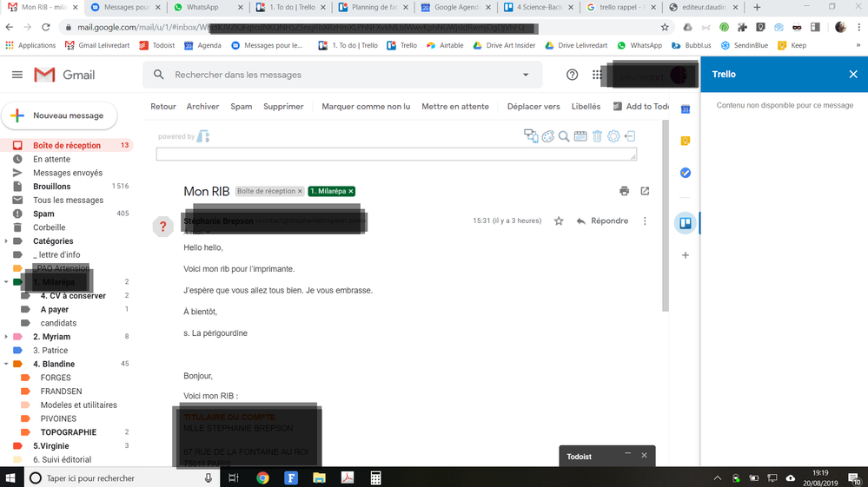The image size is (868, 487).
Task: Open the Windows Start menu
Action: 10,477
